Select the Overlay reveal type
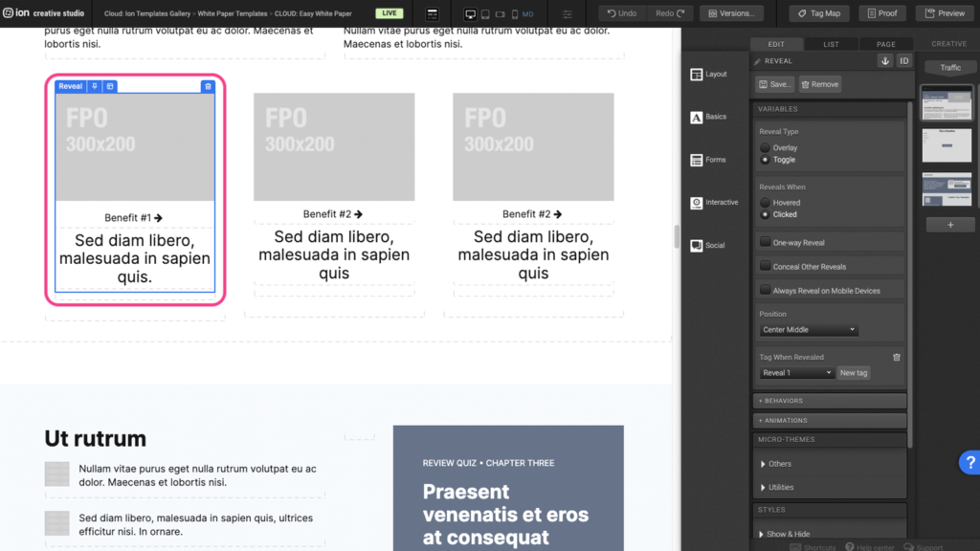980x551 pixels. (765, 148)
